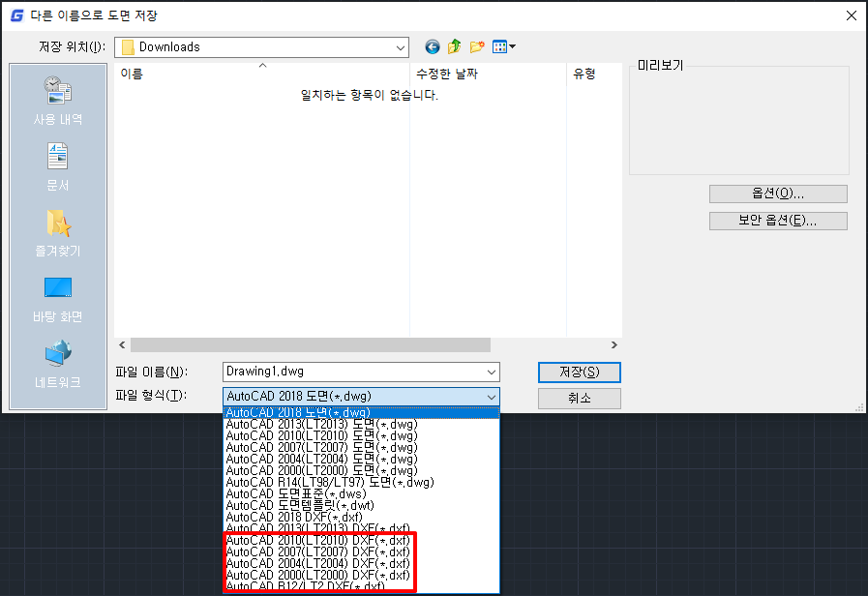Select AutoCAD 2010(LT2010) 도면(*.dwg) format
868x596 pixels.
coord(361,436)
